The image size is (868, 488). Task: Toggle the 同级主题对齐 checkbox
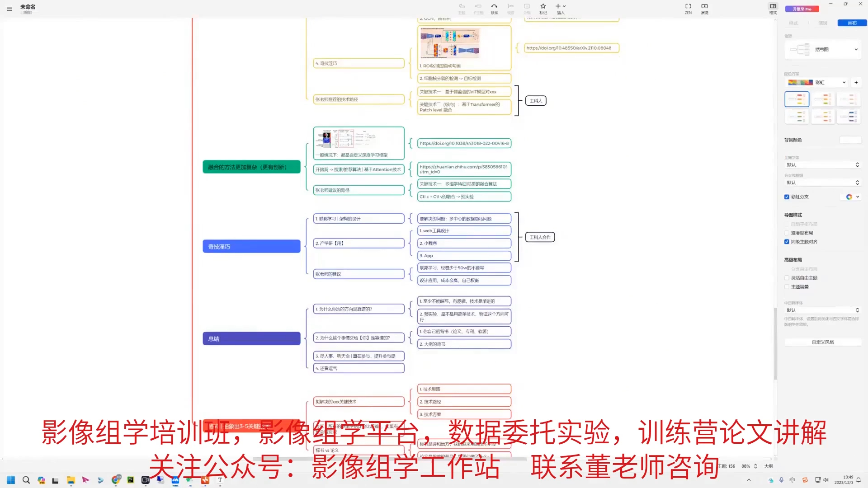787,242
